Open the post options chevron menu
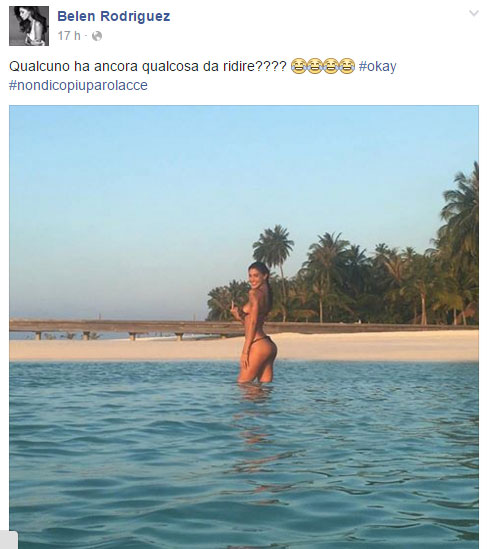The width and height of the screenshot is (487, 549). 474,13
